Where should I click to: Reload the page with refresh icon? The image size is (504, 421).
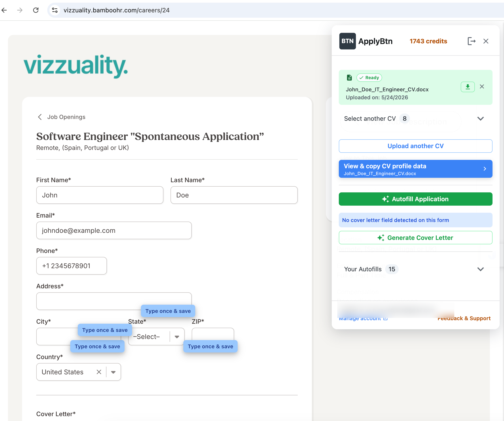point(36,10)
